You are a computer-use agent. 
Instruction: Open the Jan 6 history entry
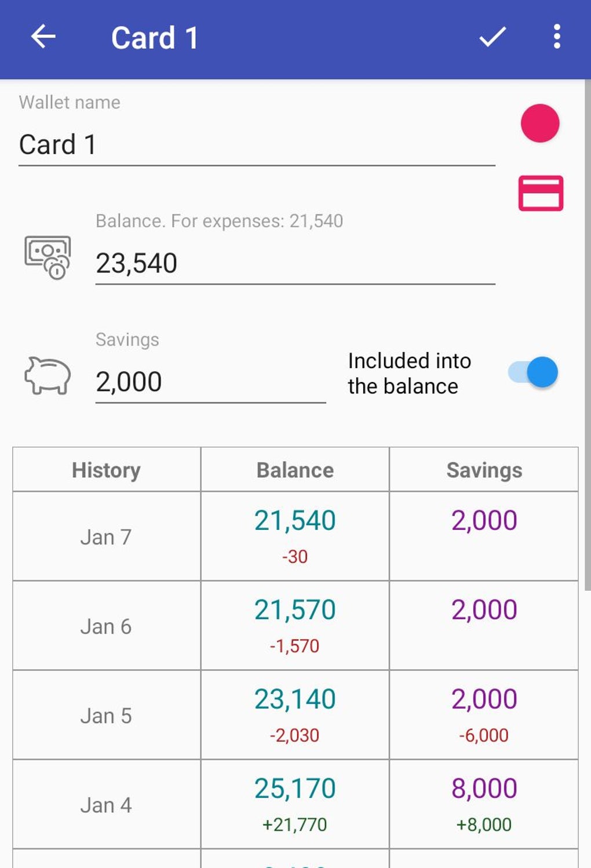point(107,626)
